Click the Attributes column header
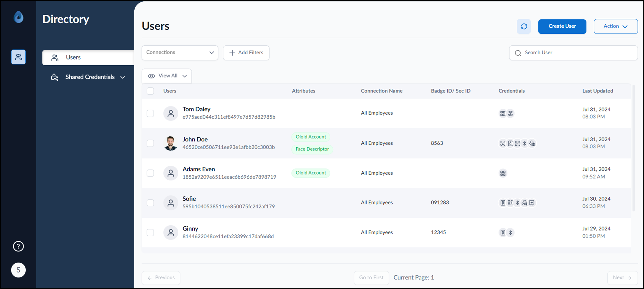This screenshot has height=289, width=644. click(303, 91)
